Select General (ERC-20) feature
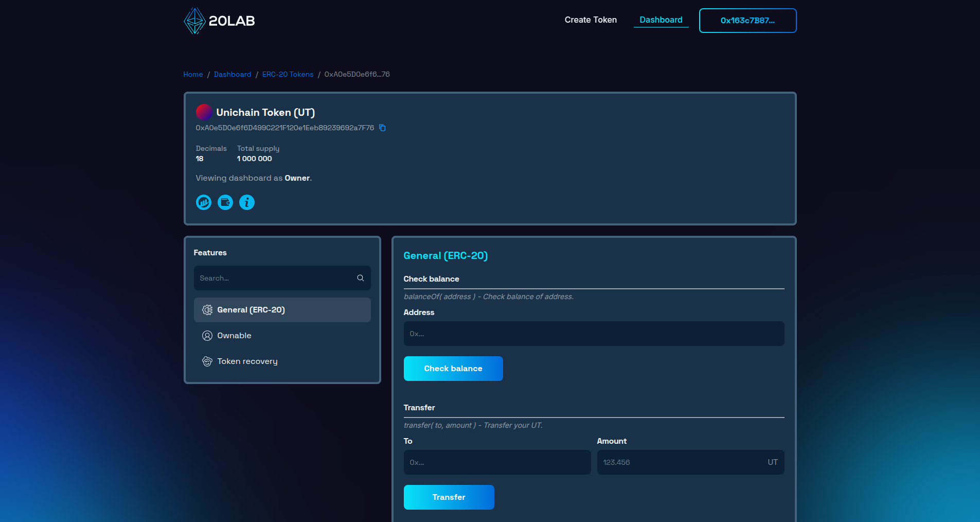 pos(282,310)
